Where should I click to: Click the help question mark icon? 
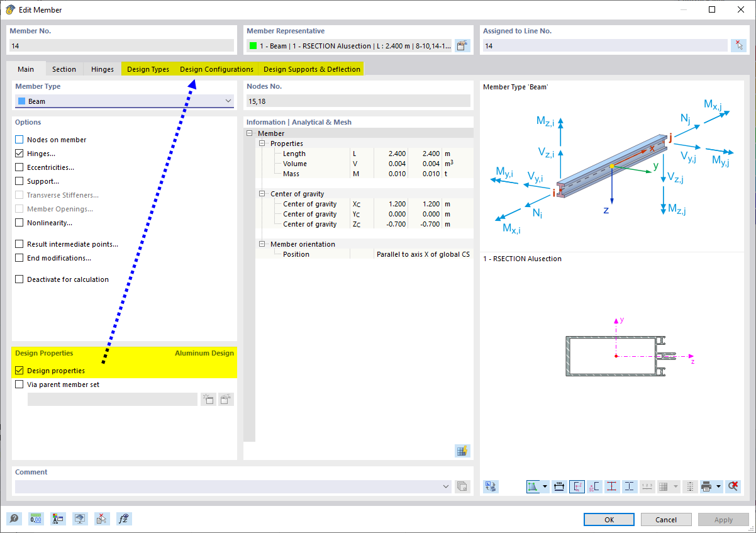pyautogui.click(x=14, y=519)
